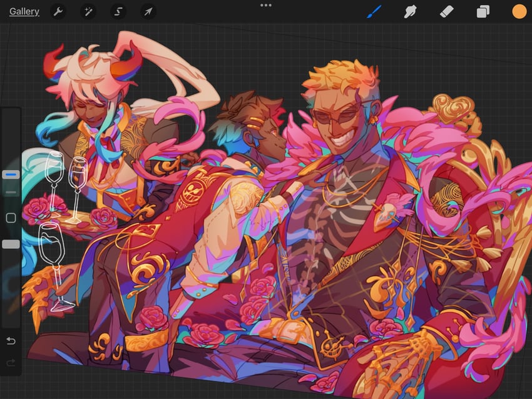Screen dimensions: 532x399
Task: Redo the last undone action
Action: pyautogui.click(x=11, y=363)
